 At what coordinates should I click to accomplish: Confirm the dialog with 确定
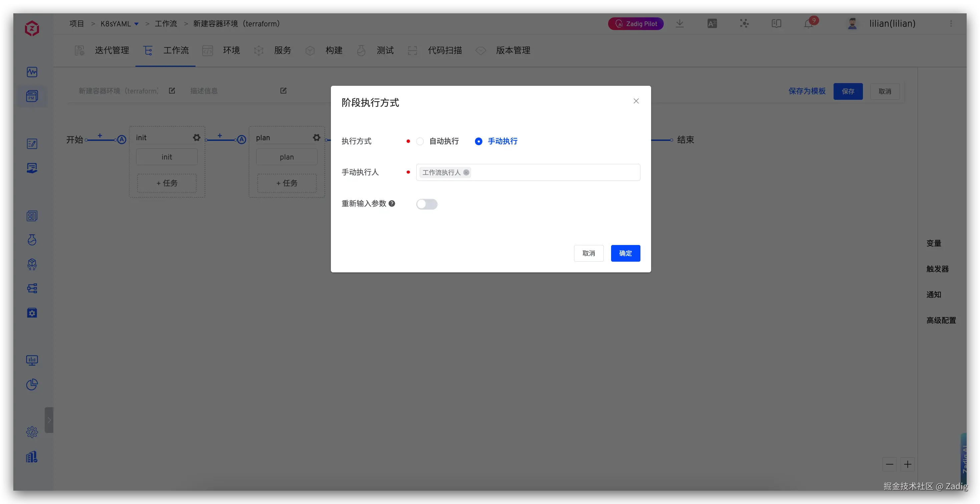tap(625, 253)
